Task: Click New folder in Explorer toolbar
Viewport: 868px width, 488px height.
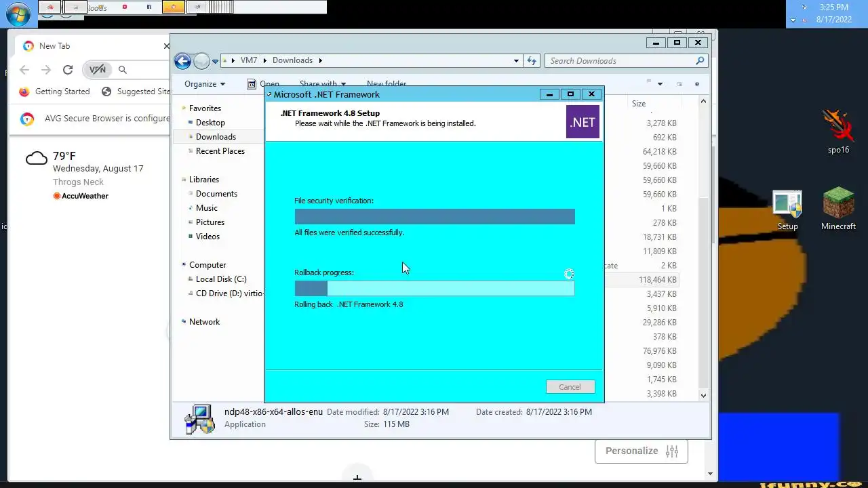Action: 387,84
